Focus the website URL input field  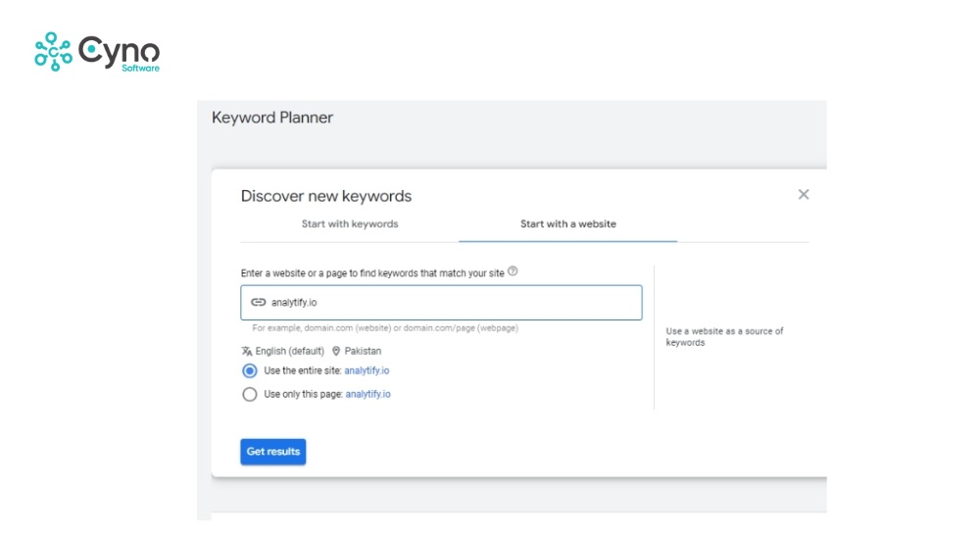point(451,303)
